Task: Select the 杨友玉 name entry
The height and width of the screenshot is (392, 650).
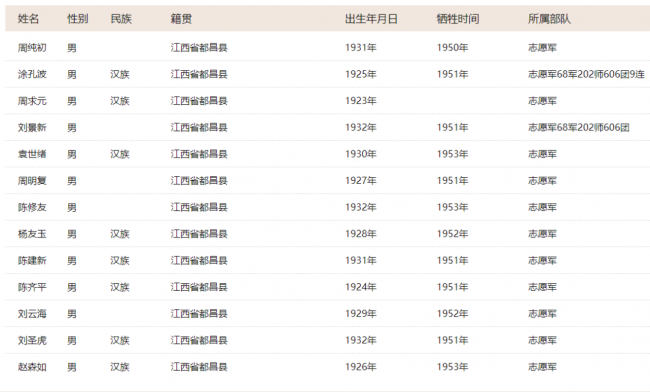Action: point(32,234)
